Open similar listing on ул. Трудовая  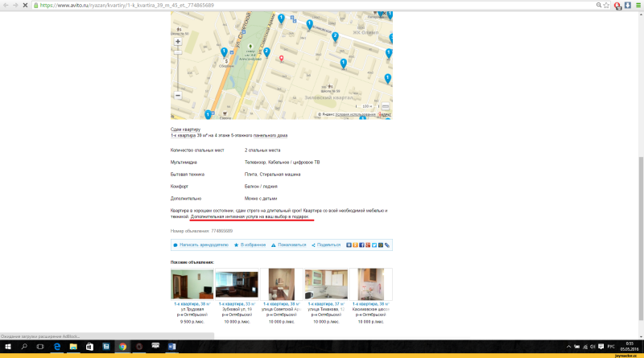coord(192,309)
